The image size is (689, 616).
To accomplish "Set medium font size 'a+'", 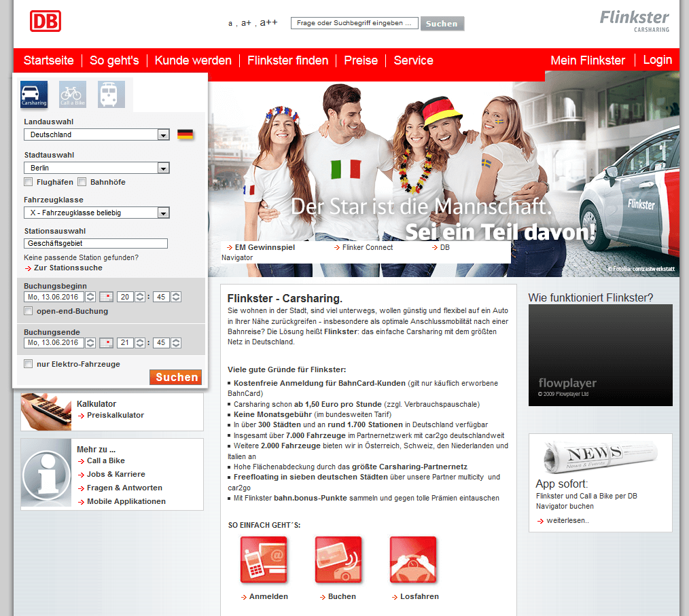I will 246,23.
